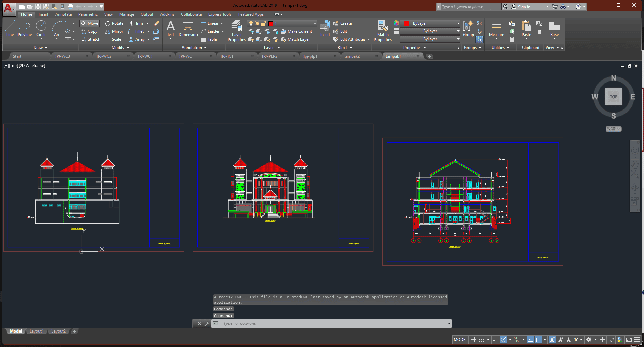Viewport: 644px width, 347px height.
Task: Click the Make Current layer button
Action: click(296, 31)
